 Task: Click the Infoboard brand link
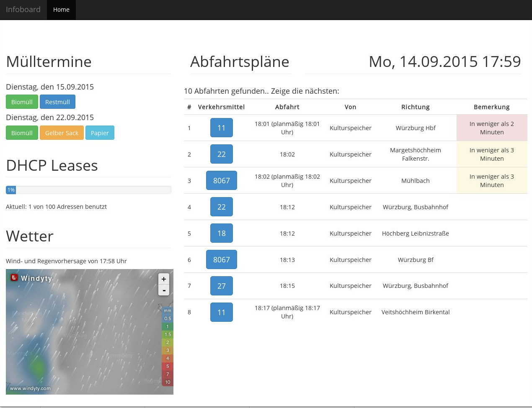tap(23, 10)
